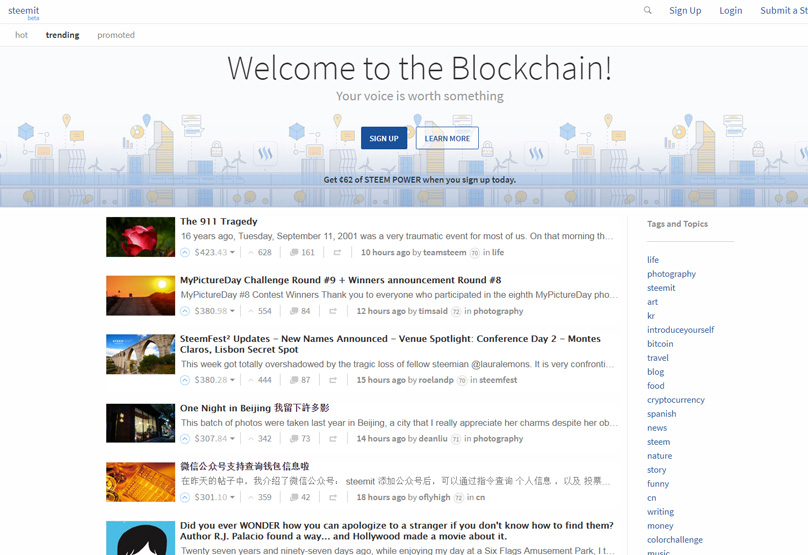This screenshot has width=808, height=555.
Task: Open MyPictureDay Challenge Round #9 title
Action: [341, 280]
